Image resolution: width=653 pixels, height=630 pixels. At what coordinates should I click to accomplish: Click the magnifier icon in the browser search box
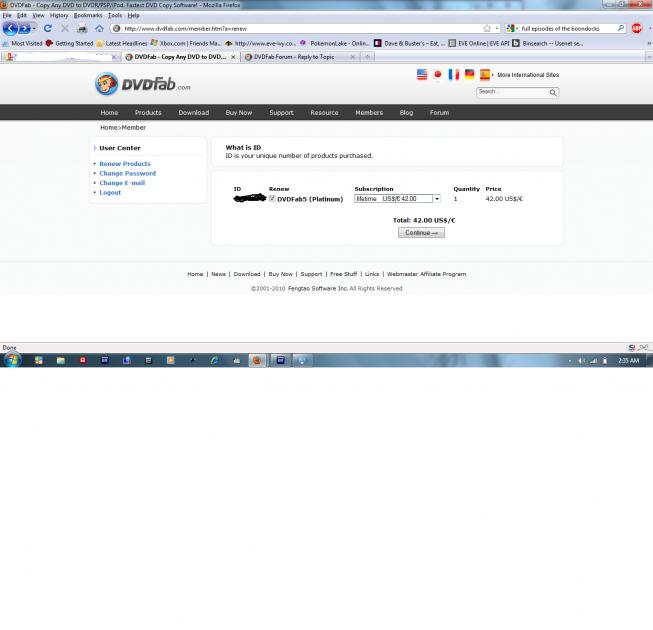point(621,28)
